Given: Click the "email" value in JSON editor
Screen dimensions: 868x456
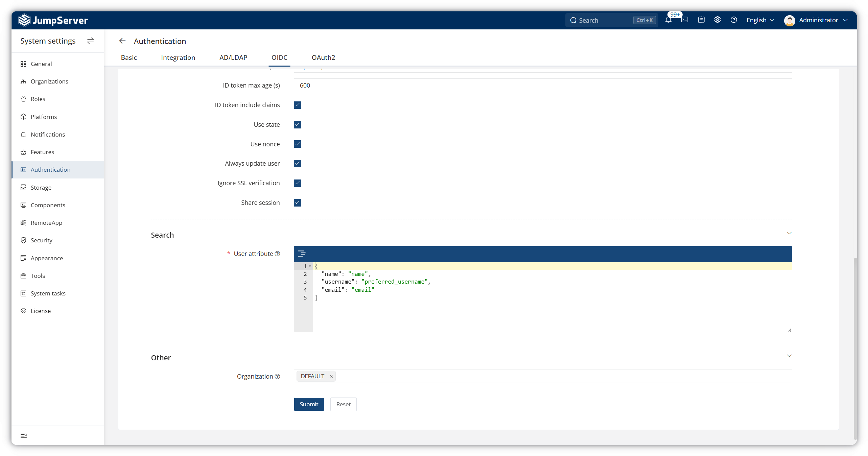Looking at the screenshot, I should (x=363, y=290).
